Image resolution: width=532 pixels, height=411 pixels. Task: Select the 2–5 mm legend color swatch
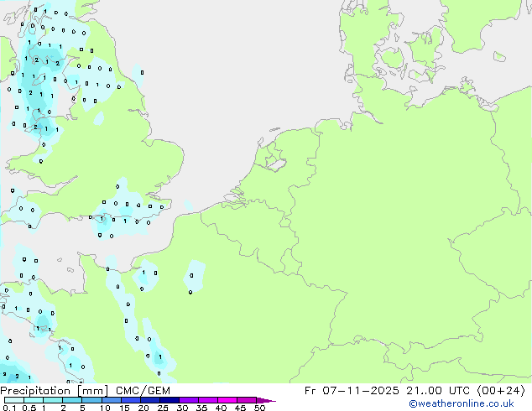[72, 400]
